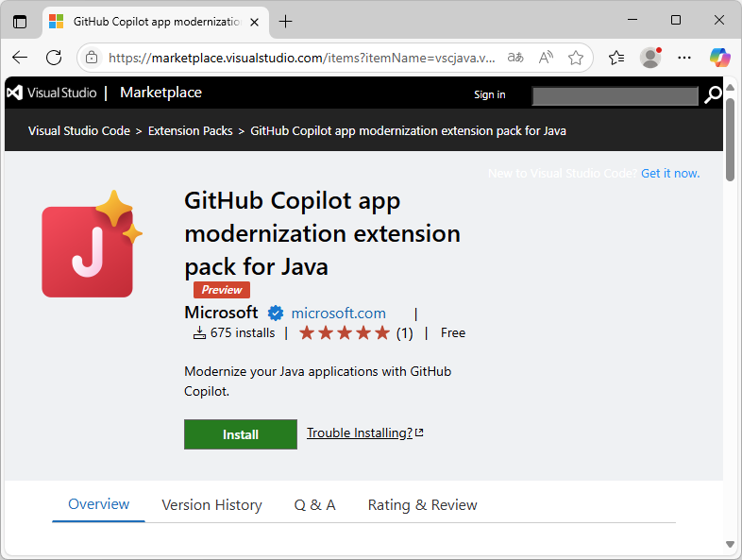Open Settings and more ellipsis menu
The height and width of the screenshot is (560, 742).
(684, 58)
